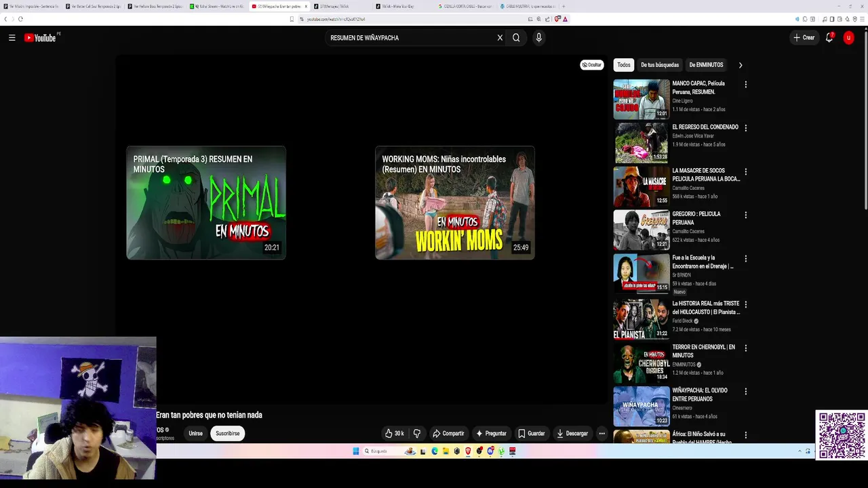Image resolution: width=868 pixels, height=488 pixels.
Task: Bookmark this page in the address bar
Action: click(292, 19)
